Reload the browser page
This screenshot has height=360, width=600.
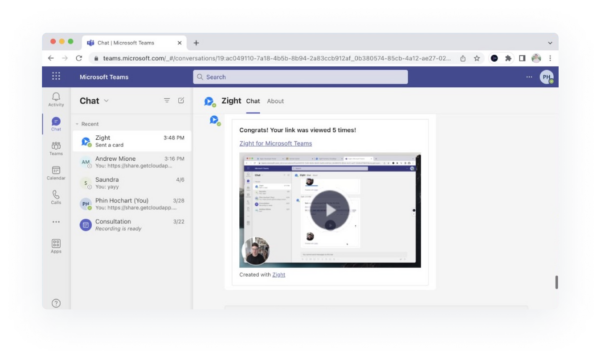[79, 58]
